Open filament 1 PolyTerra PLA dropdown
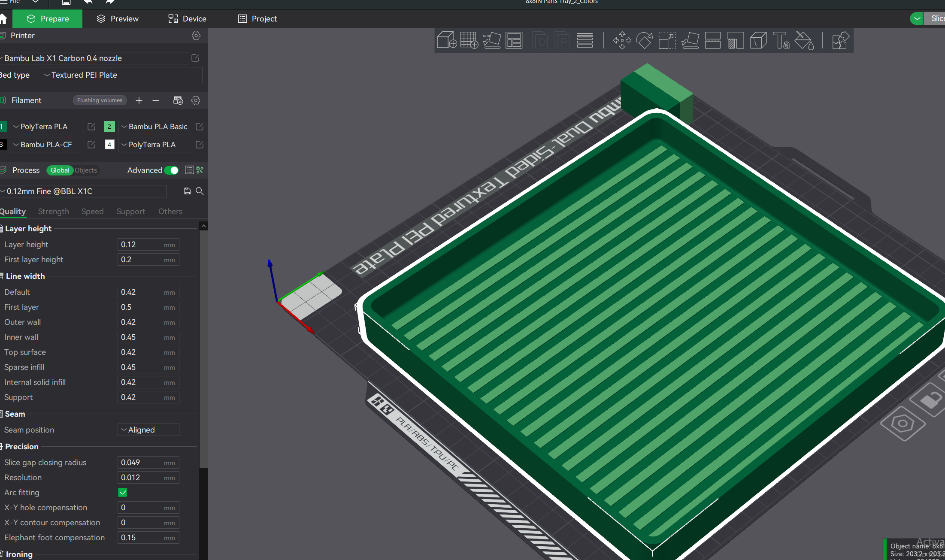The image size is (945, 560). click(46, 127)
